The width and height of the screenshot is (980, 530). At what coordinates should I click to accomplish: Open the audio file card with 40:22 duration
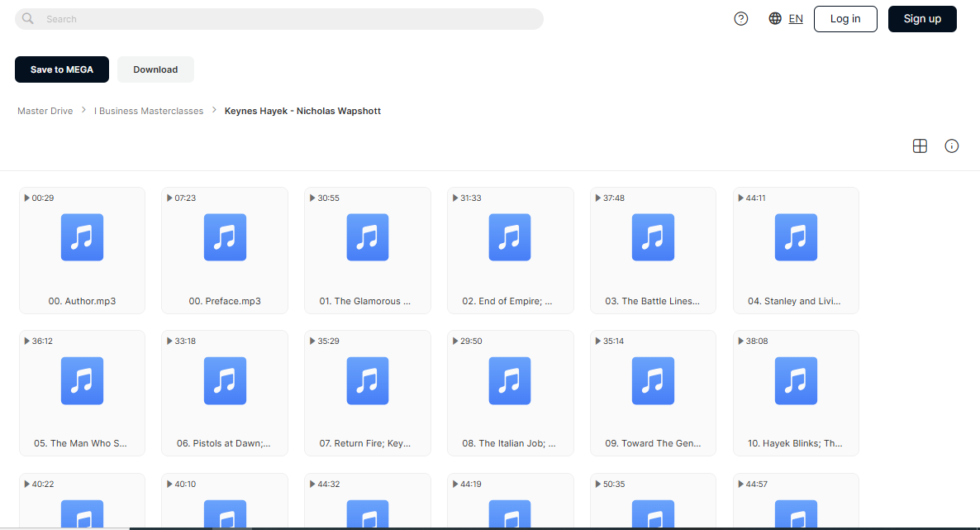[x=82, y=501]
